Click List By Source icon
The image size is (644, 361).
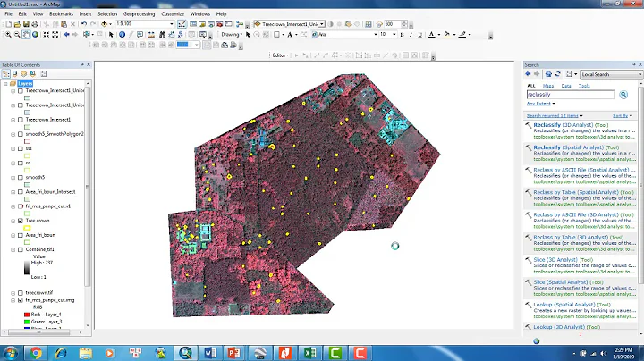(x=15, y=74)
